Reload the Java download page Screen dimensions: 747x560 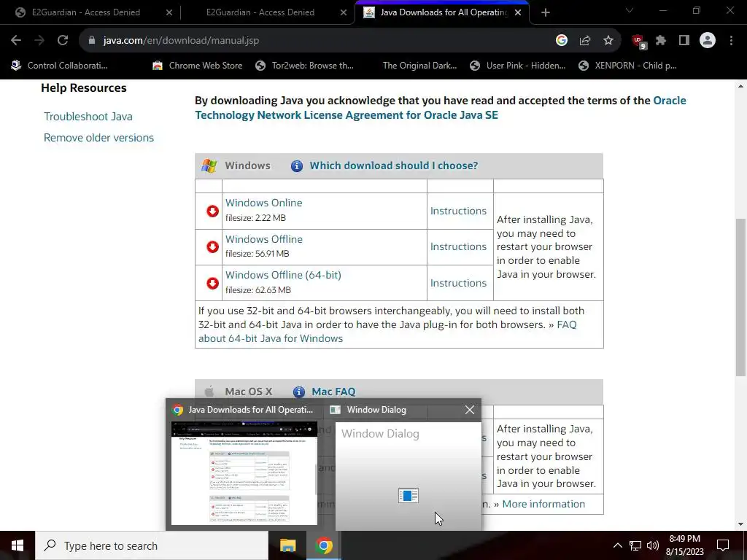point(63,41)
